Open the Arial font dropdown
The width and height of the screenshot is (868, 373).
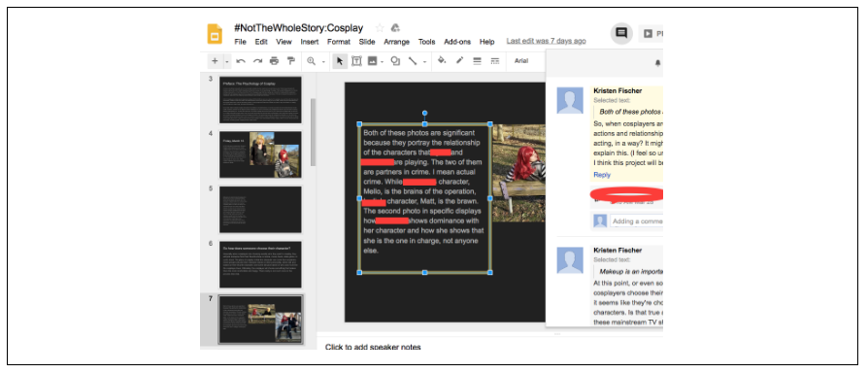(521, 61)
